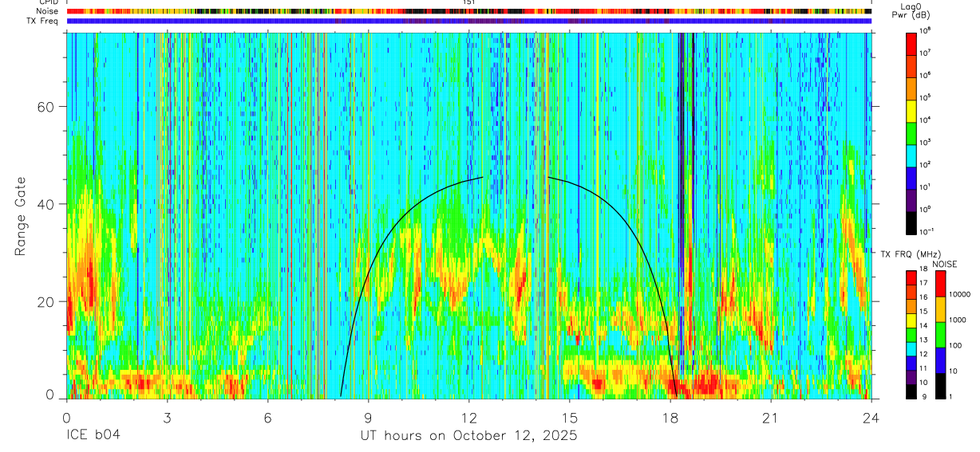
Task: Click the '17' label on the TX FRQ scale
Action: pyautogui.click(x=925, y=283)
